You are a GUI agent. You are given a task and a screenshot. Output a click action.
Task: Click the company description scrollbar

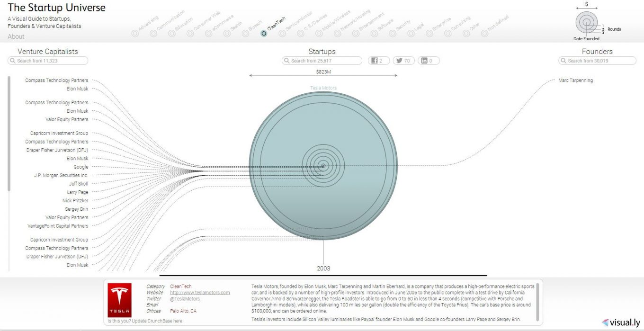pos(537,302)
